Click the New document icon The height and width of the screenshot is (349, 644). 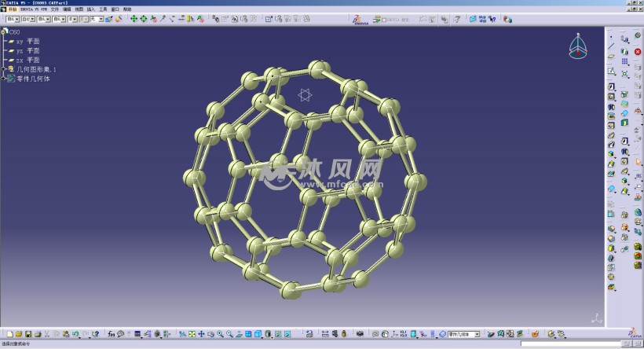tap(10, 334)
